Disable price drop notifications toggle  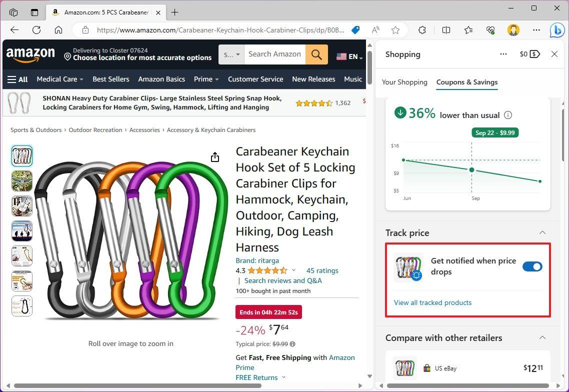tap(532, 266)
